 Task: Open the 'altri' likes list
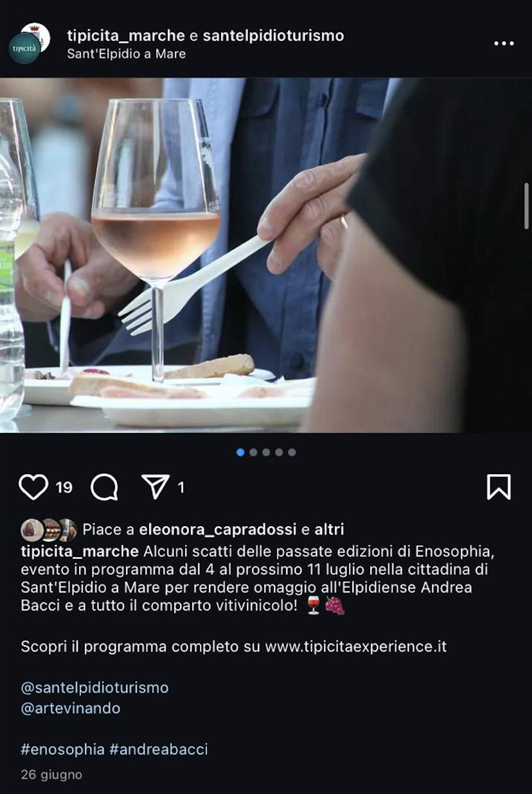[x=329, y=529]
